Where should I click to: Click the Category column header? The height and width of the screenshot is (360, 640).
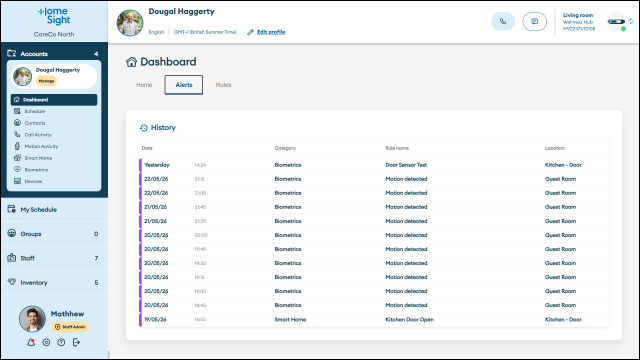coord(285,148)
